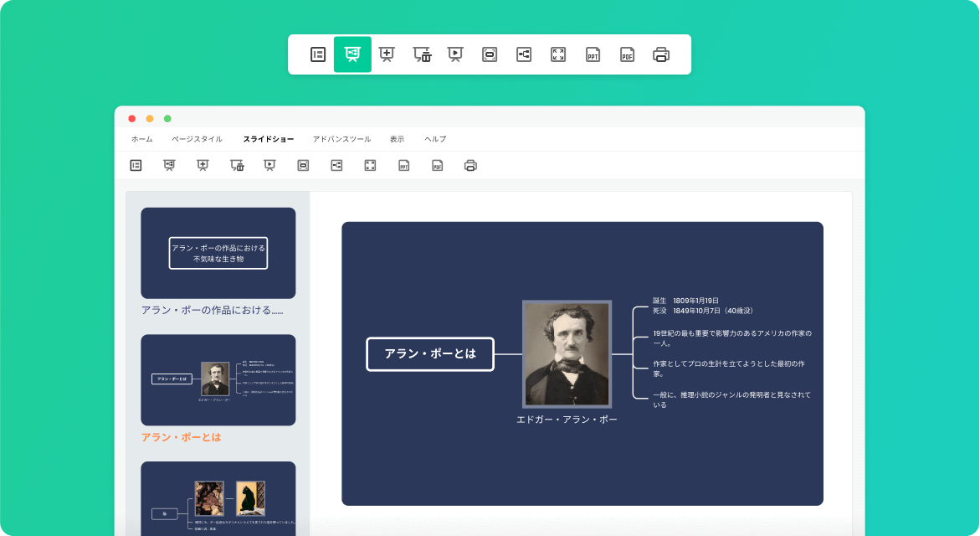Image resolution: width=980 pixels, height=536 pixels.
Task: Select third slide thumbnail with cat pictures
Action: pos(218,498)
